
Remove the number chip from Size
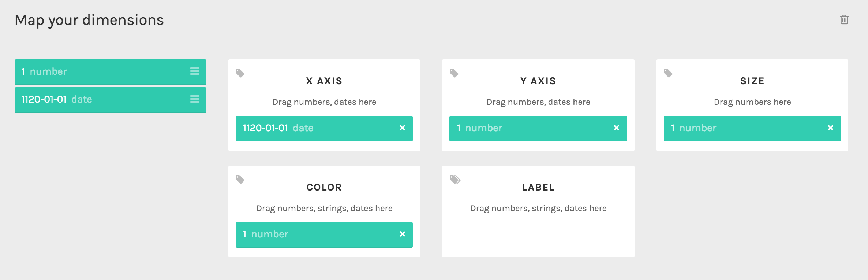tap(831, 128)
